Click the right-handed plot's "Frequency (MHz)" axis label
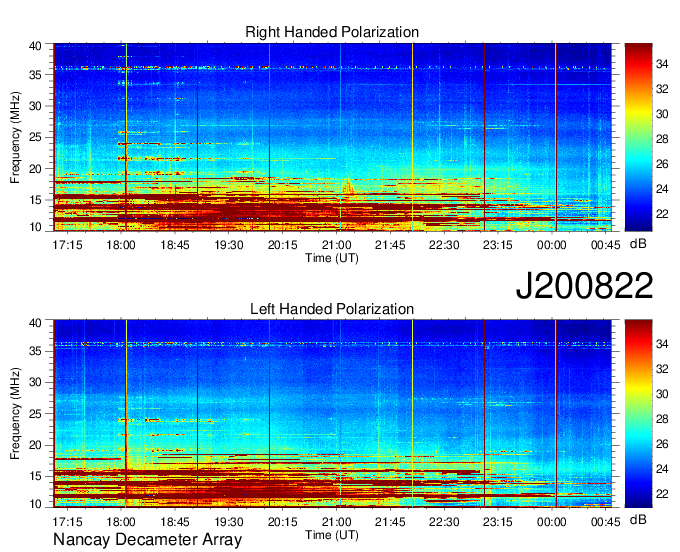The image size is (680, 552). [15, 137]
